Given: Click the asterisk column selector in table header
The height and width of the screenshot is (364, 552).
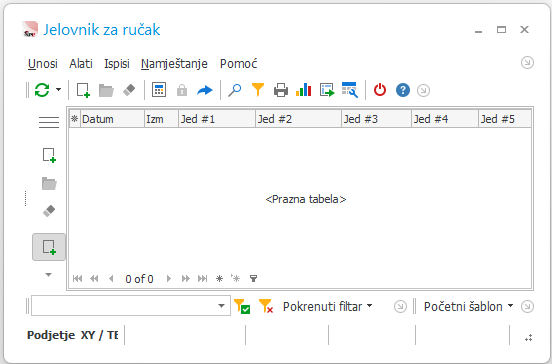Looking at the screenshot, I should (x=75, y=119).
